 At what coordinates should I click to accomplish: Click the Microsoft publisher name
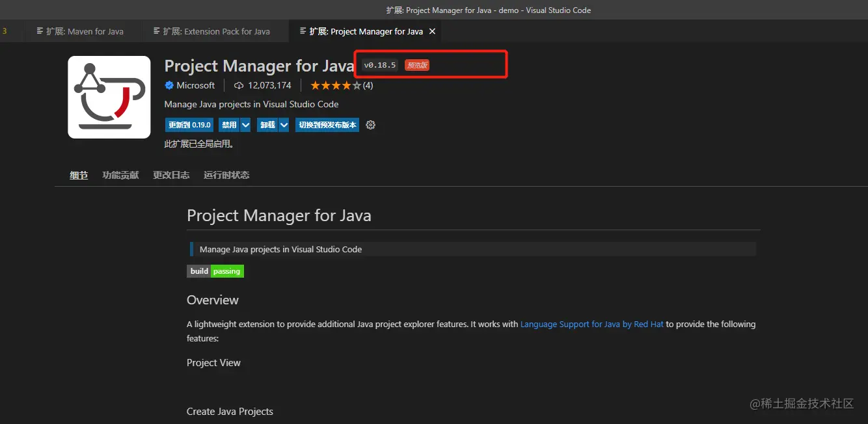pos(195,85)
